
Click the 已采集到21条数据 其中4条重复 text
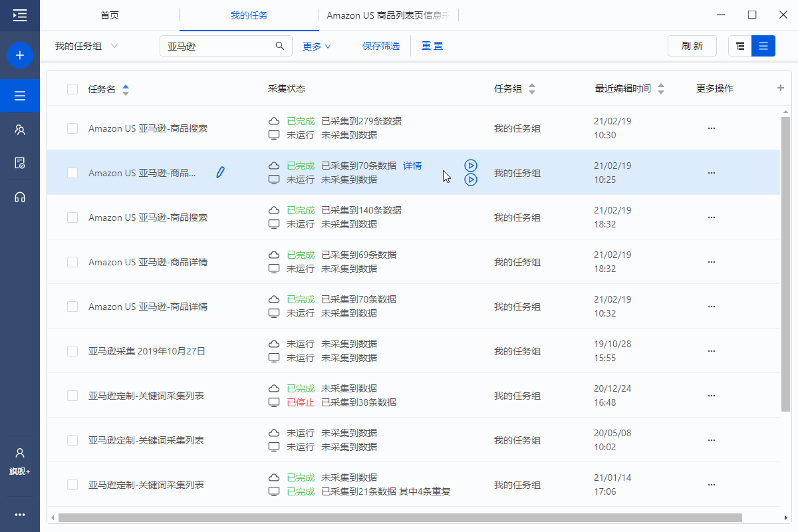pos(386,491)
